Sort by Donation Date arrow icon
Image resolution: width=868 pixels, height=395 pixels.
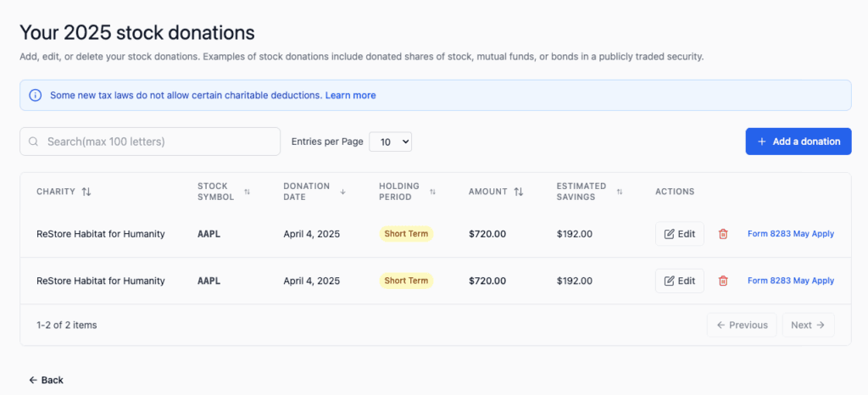(x=342, y=192)
